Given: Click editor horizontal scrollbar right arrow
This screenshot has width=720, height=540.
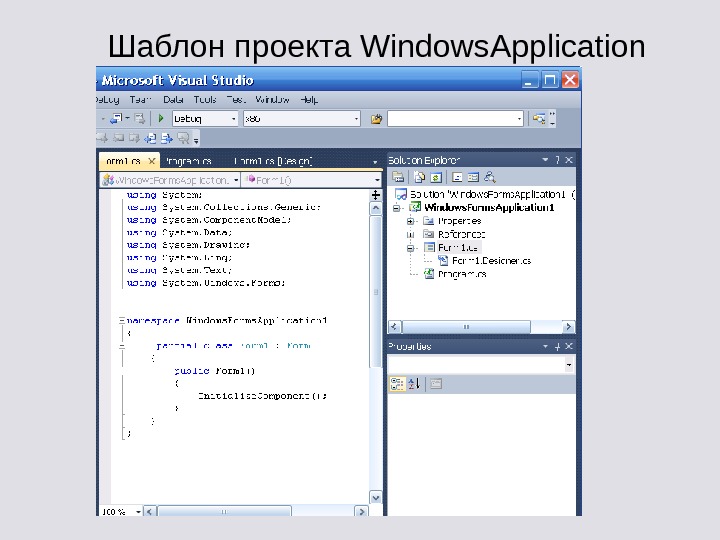Looking at the screenshot, I should 361,512.
